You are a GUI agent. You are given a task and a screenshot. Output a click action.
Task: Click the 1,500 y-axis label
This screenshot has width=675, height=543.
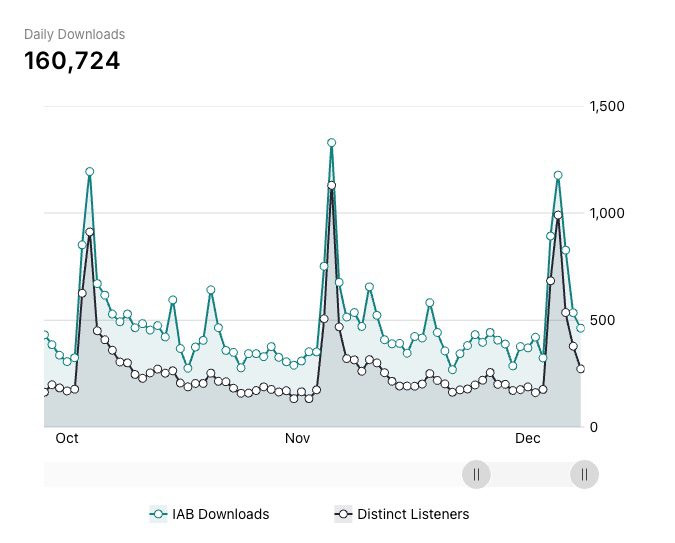tap(607, 106)
